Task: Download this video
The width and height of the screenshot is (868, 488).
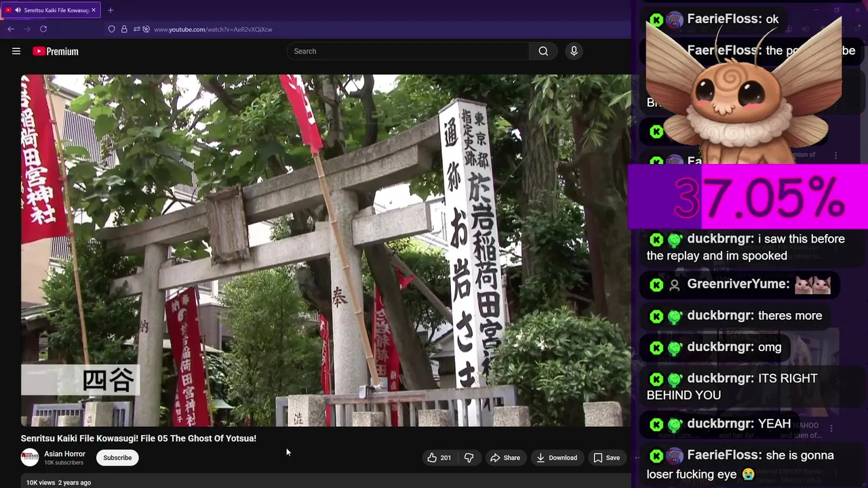Action: pyautogui.click(x=556, y=457)
